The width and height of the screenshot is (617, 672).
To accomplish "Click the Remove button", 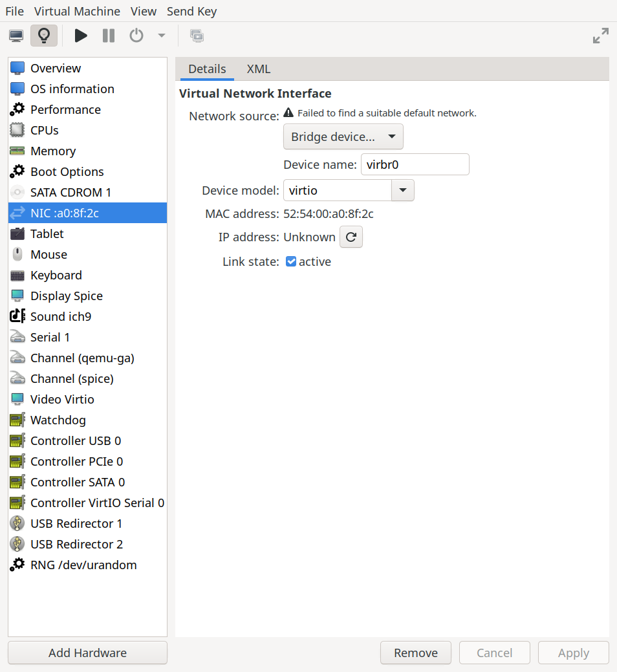I will (416, 653).
